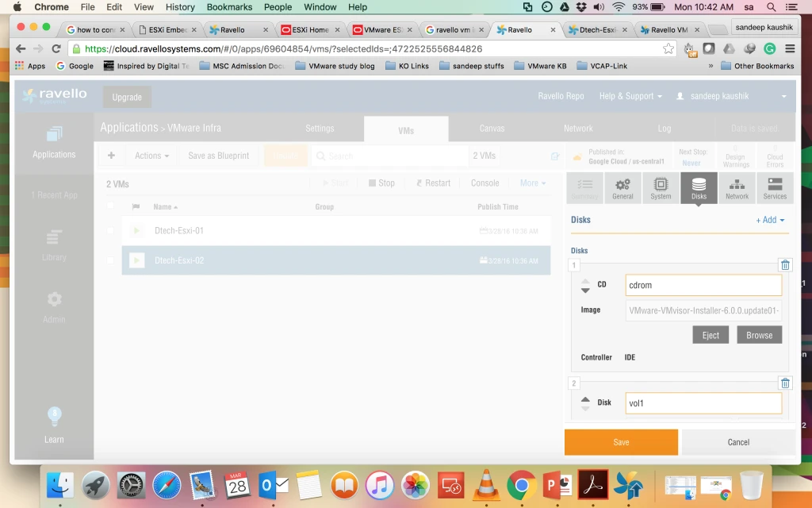Click the Upgrade button
This screenshot has height=508, width=812.
[x=127, y=97]
